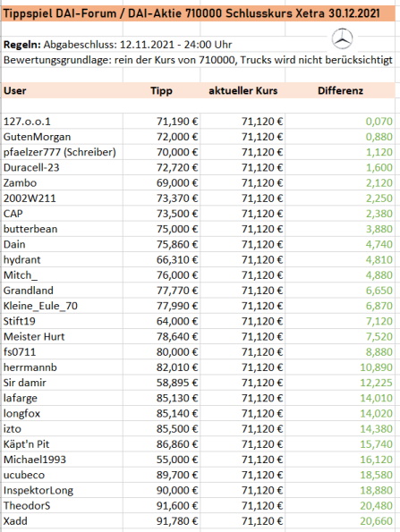Image resolution: width=400 pixels, height=532 pixels.
Task: Click GutenMorgan's tip value 72,000 €
Action: tap(161, 137)
